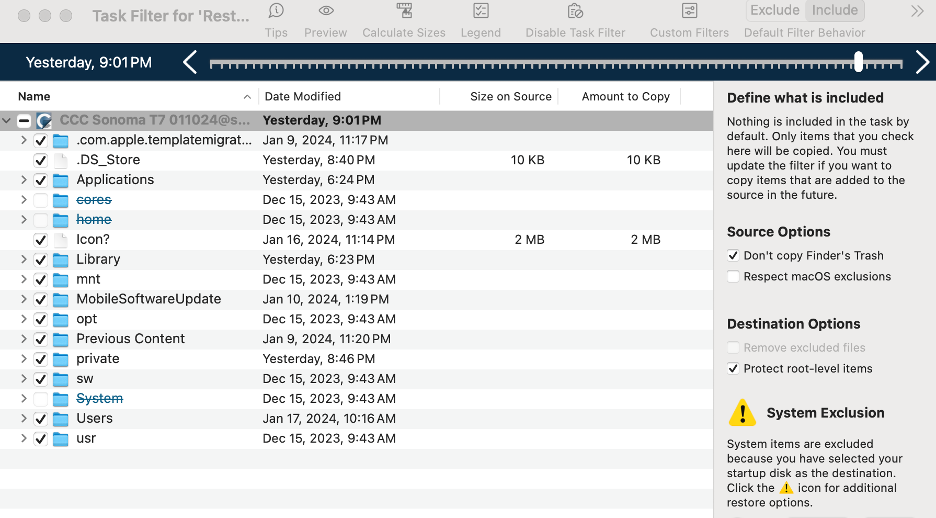Select Include filter behavior

tap(834, 11)
